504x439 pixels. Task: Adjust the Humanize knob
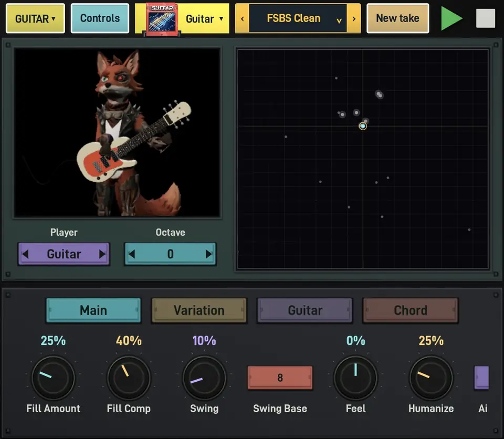coord(431,378)
